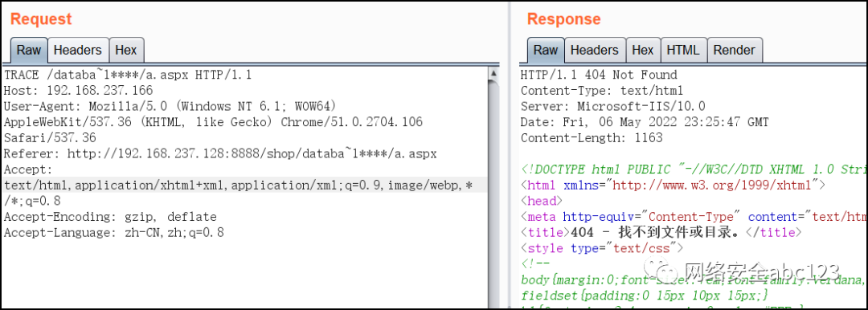Screen dimensions: 868x310
Task: Open the Response Hex tab
Action: (643, 51)
